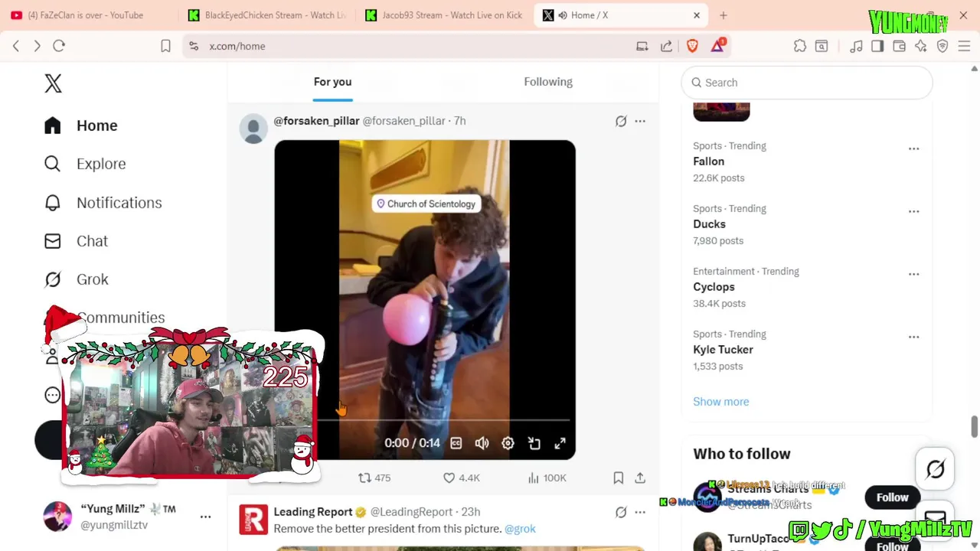Open more options for Ducks trend

(x=913, y=211)
